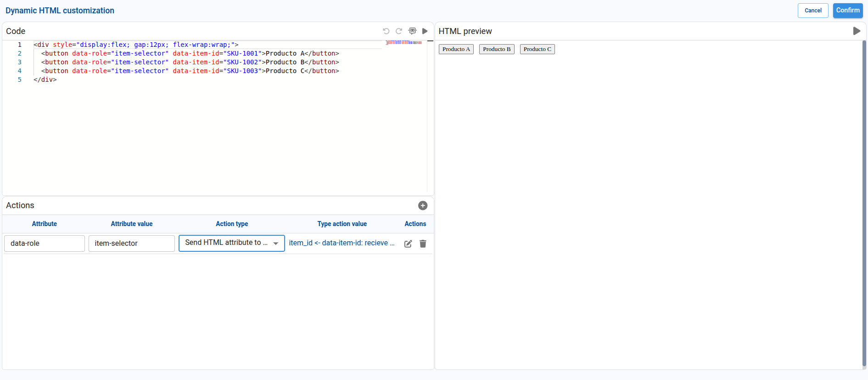Click the Action type column header
The width and height of the screenshot is (868, 380).
tap(232, 224)
